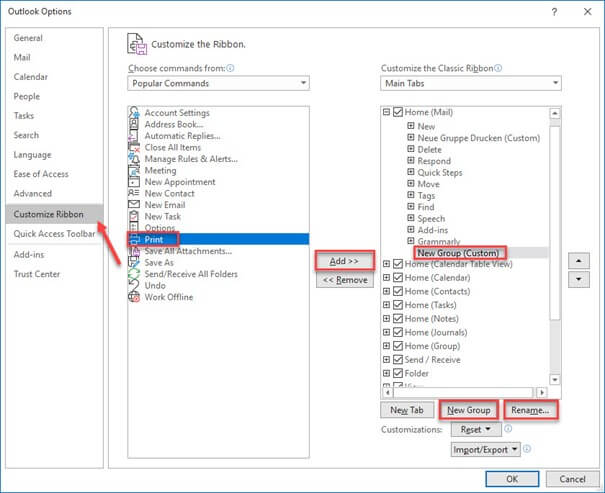Screen dimensions: 605x493
Task: Click the Print printer icon
Action: pos(135,240)
